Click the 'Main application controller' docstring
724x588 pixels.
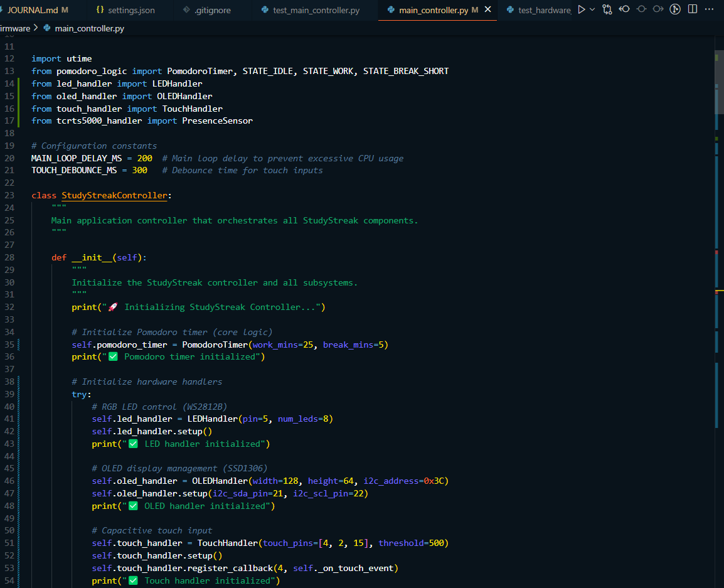(x=234, y=220)
